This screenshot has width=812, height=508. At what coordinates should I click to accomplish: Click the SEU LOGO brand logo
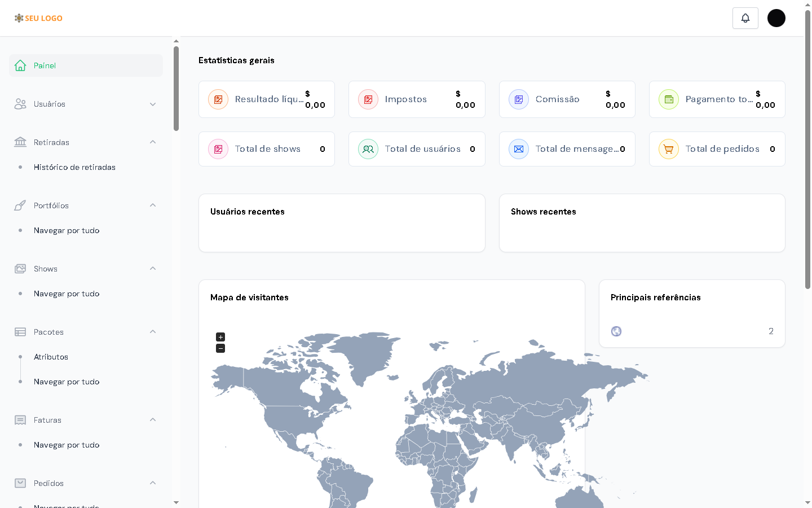(38, 18)
